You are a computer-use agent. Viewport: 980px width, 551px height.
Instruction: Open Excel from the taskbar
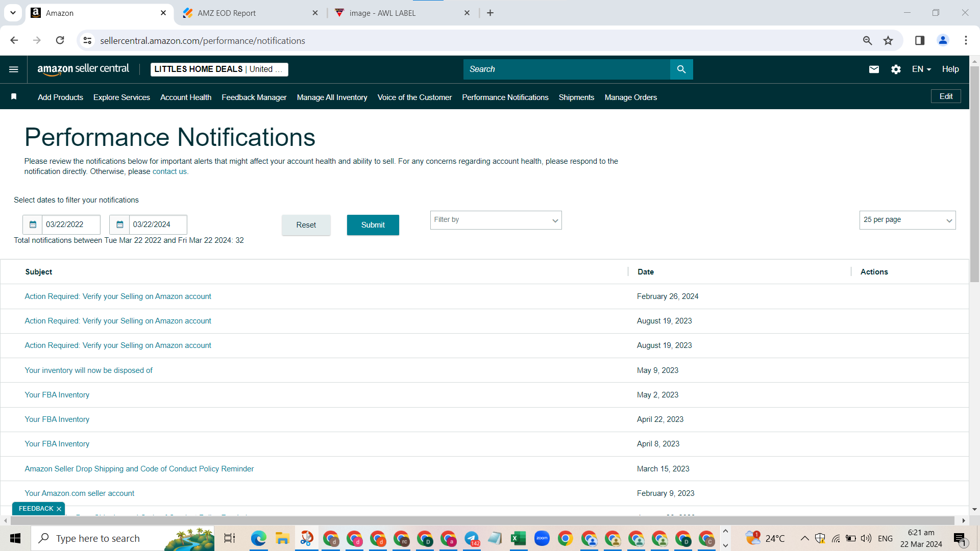[518, 538]
